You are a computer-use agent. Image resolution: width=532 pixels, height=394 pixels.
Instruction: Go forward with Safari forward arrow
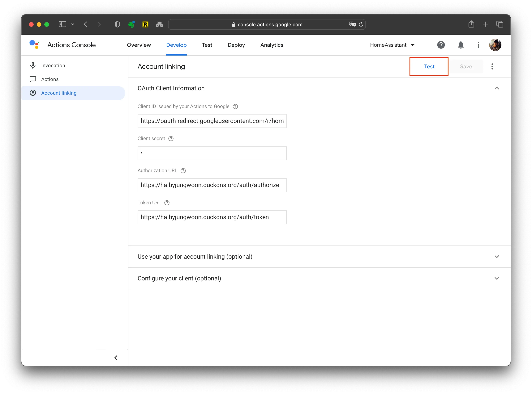click(99, 24)
